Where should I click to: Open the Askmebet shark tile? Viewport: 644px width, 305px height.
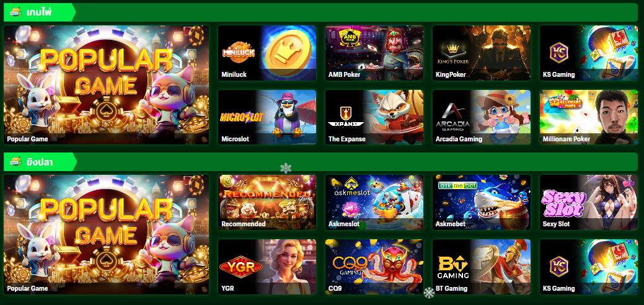point(482,202)
